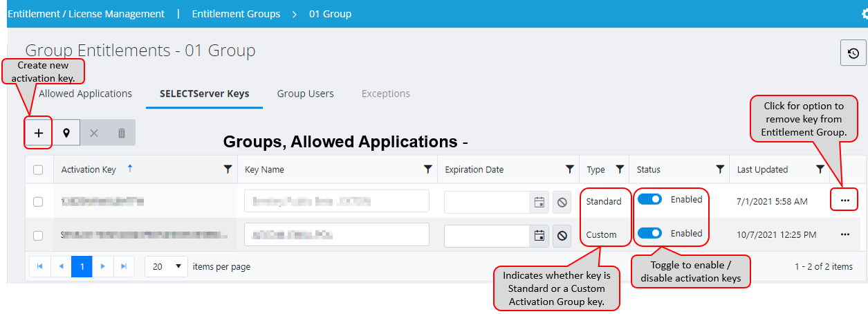
Task: Open filter for Activation Key column
Action: 228,169
